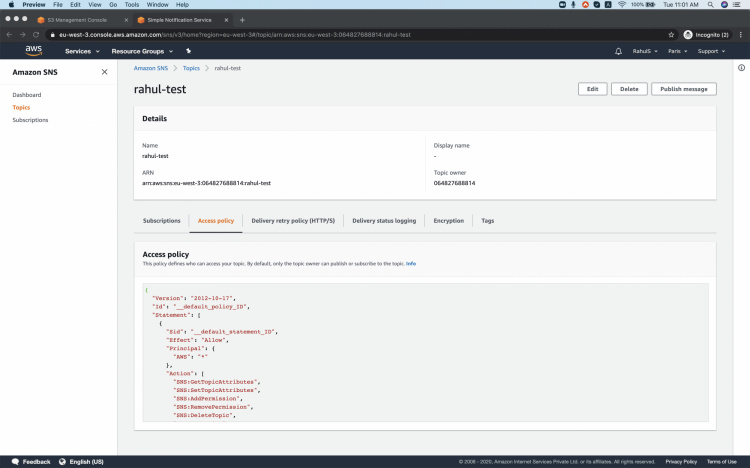
Task: Bookmark page with the star icon
Action: (x=671, y=34)
